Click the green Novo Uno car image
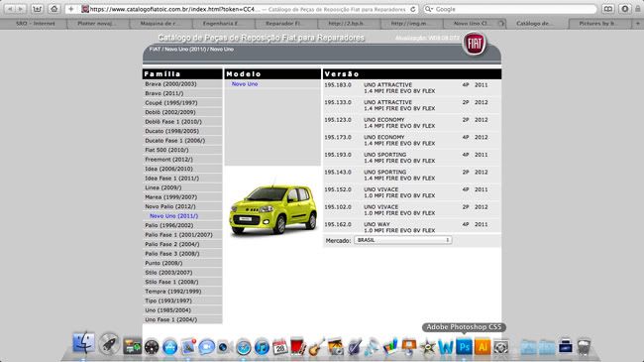 pos(273,209)
